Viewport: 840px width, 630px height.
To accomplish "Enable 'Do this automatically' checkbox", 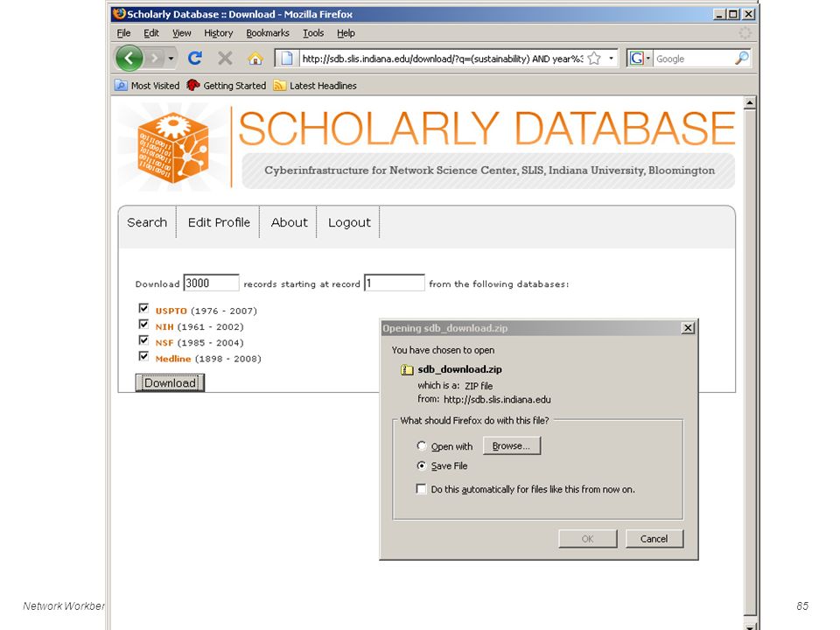I will pyautogui.click(x=421, y=488).
